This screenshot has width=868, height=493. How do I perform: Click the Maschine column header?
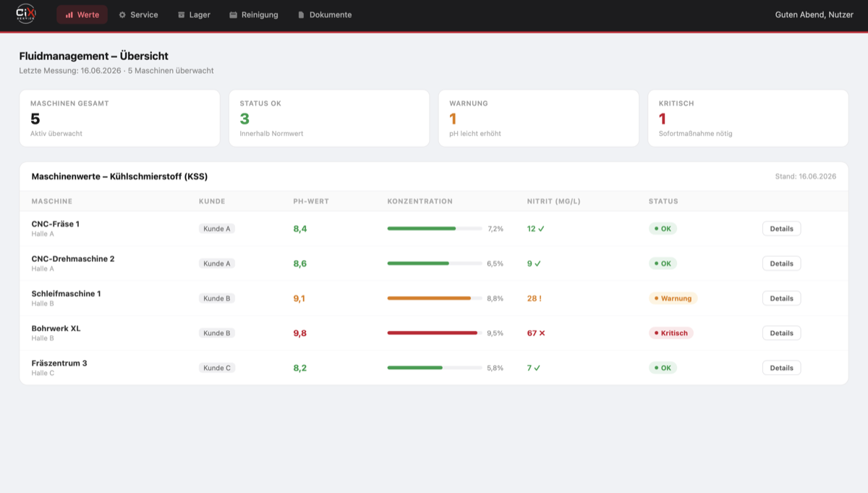pos(52,201)
